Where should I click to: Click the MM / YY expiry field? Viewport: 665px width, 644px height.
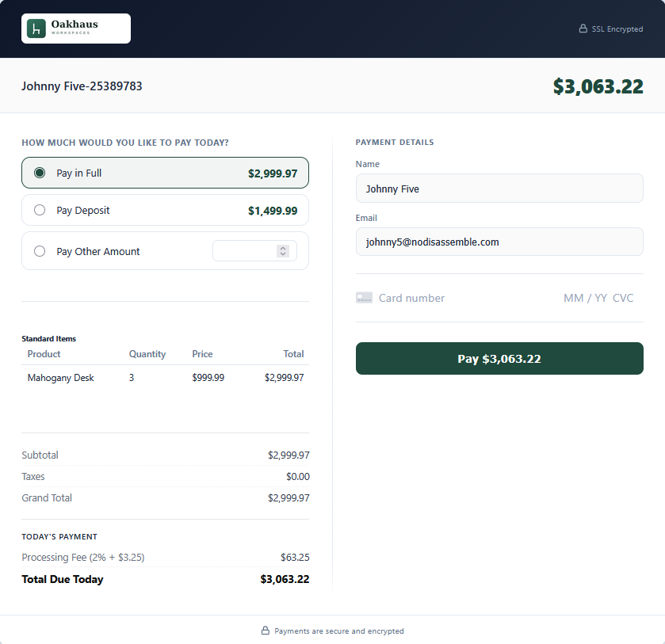coord(585,298)
